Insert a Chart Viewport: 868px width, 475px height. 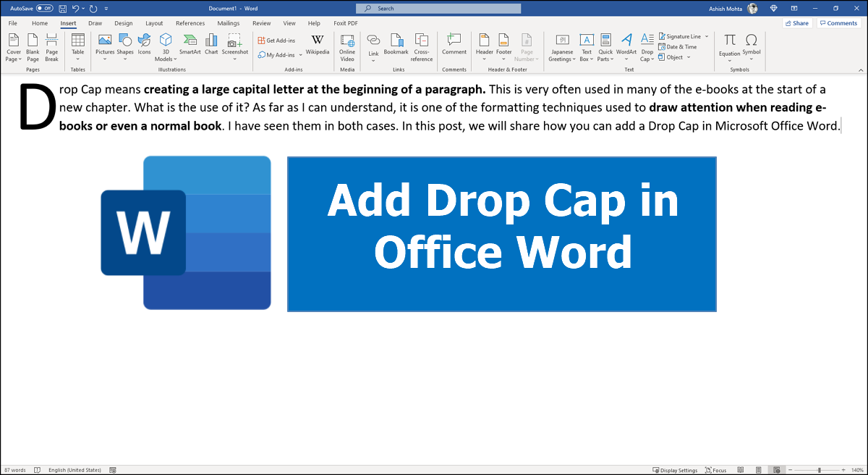coord(211,43)
